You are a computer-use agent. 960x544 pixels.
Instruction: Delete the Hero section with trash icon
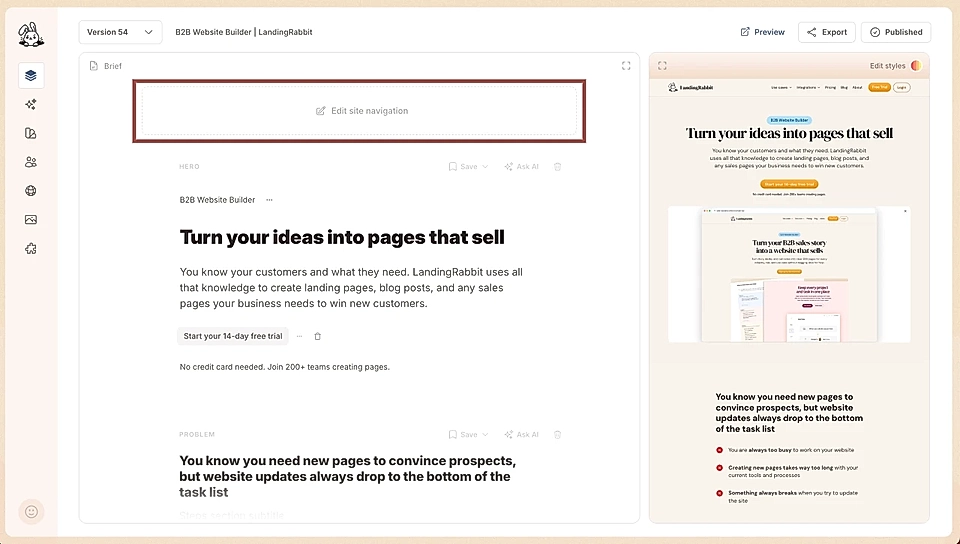(x=557, y=166)
